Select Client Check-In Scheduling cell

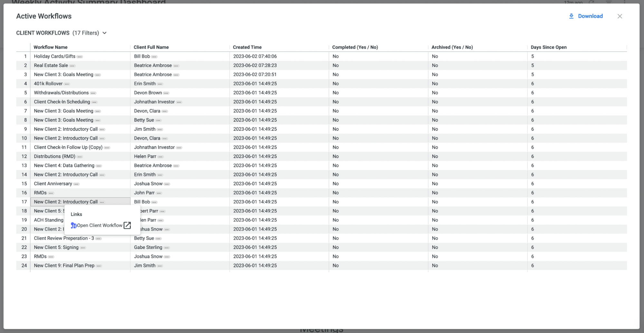[80, 102]
